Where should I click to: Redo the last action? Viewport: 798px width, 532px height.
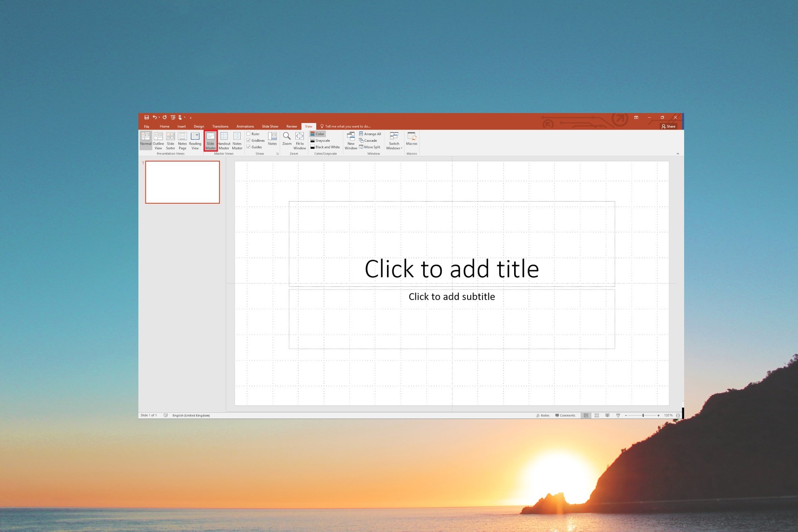[x=165, y=118]
